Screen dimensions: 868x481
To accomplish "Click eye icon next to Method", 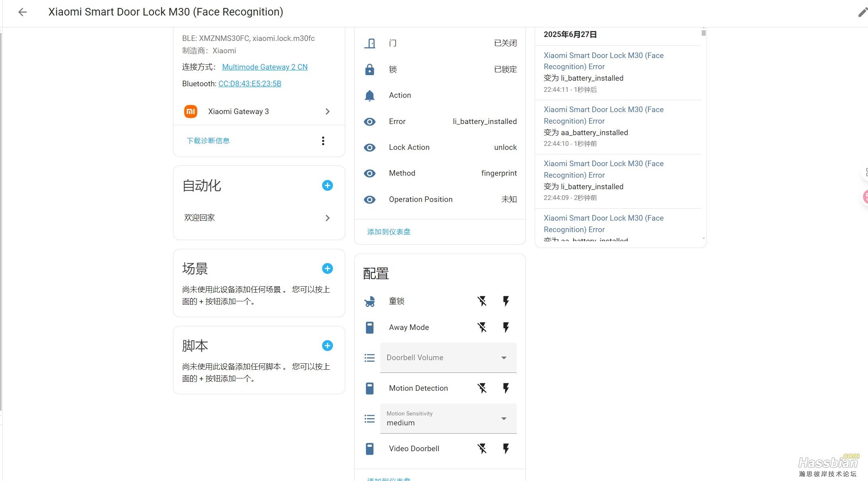I will tap(370, 173).
